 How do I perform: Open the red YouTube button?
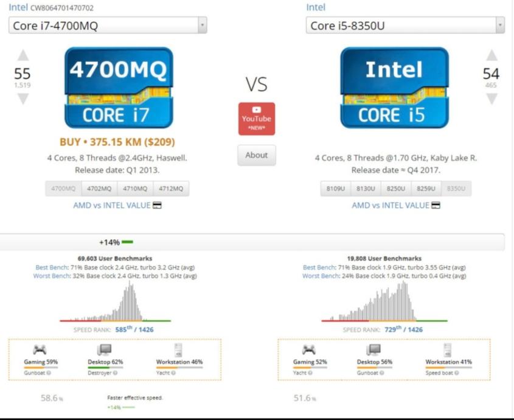[x=256, y=119]
